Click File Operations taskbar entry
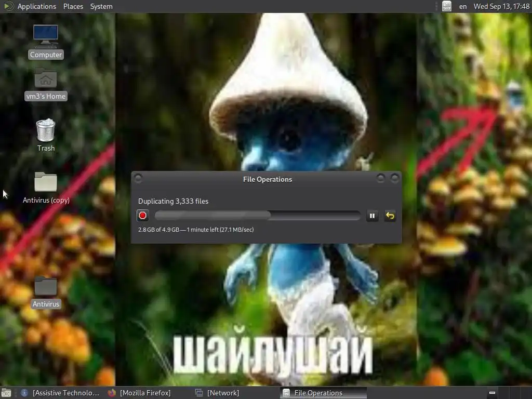The image size is (532, 399). 323,393
